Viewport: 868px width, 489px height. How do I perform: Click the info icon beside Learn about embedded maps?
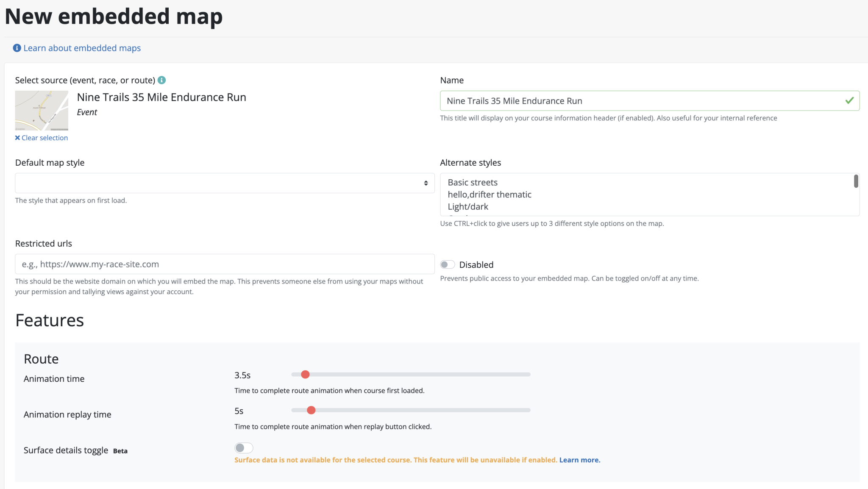17,48
